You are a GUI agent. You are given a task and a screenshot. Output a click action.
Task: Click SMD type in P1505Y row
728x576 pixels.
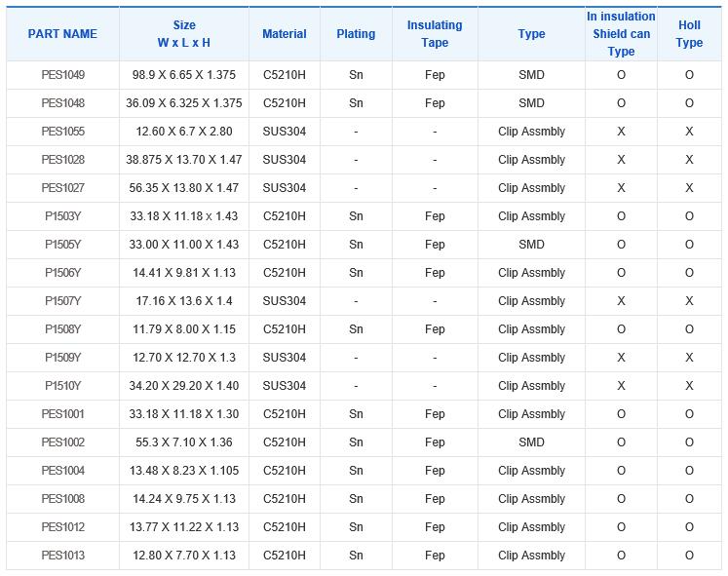click(531, 245)
